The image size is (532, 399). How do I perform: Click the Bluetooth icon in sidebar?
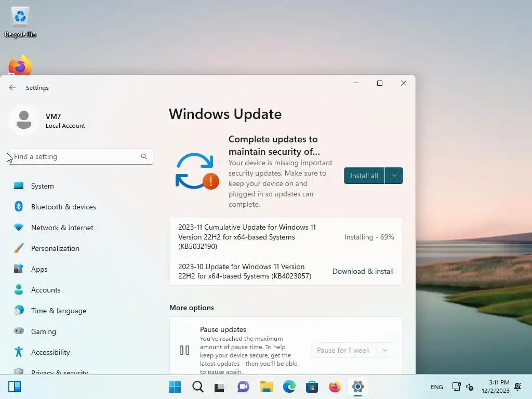19,206
